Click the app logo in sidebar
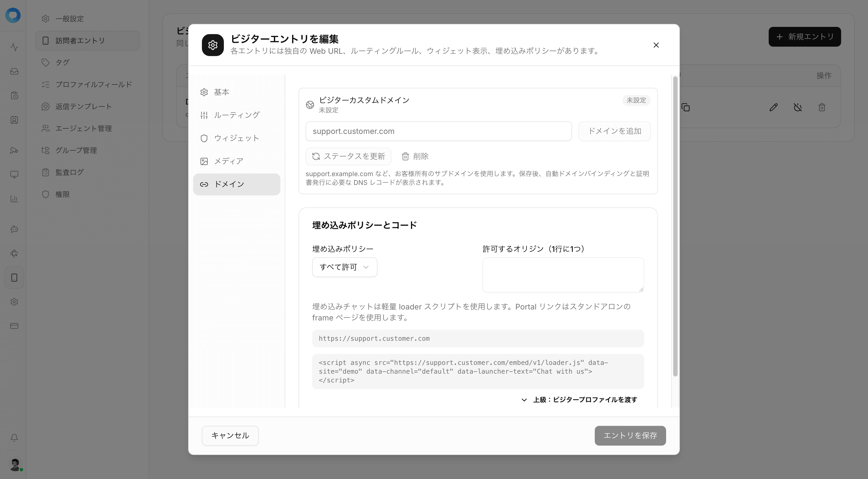The width and height of the screenshot is (868, 479). 13,15
